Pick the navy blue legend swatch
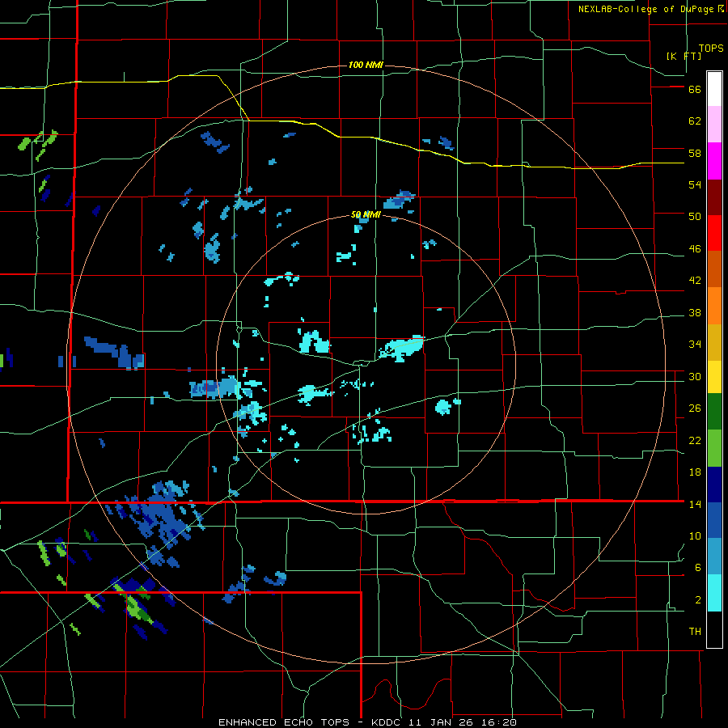Viewport: 728px width, 728px height. click(x=714, y=485)
